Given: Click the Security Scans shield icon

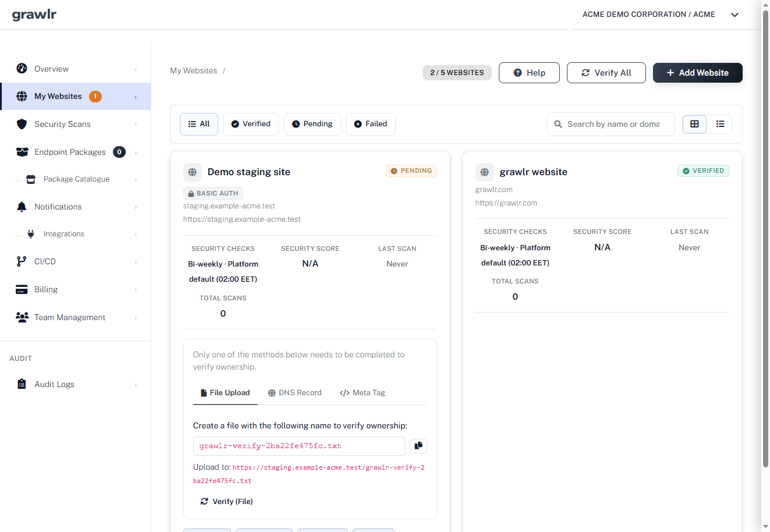Looking at the screenshot, I should tap(22, 124).
